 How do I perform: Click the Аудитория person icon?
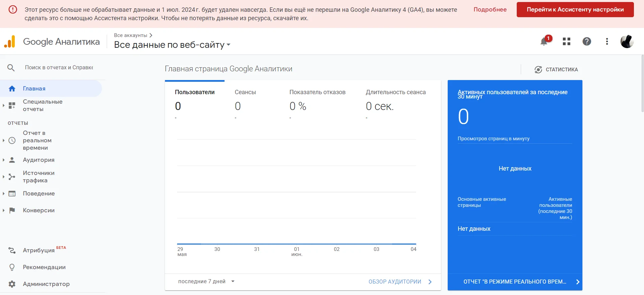point(12,160)
